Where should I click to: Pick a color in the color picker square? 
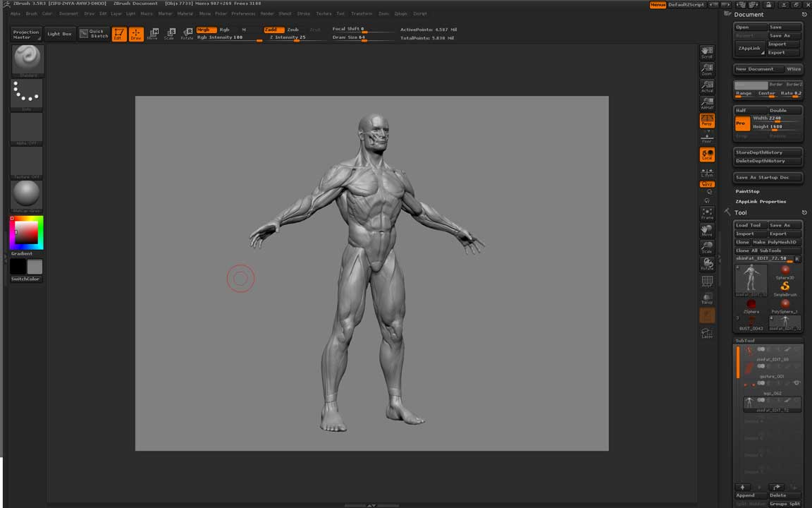[x=26, y=232]
